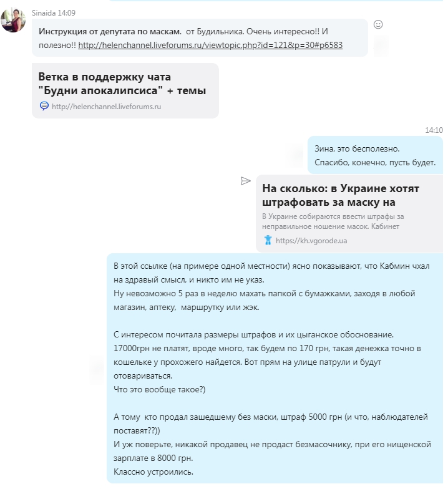The height and width of the screenshot is (489, 448).
Task: Click the line "С интересом почитала размеры штрафов"
Action: pos(253,334)
